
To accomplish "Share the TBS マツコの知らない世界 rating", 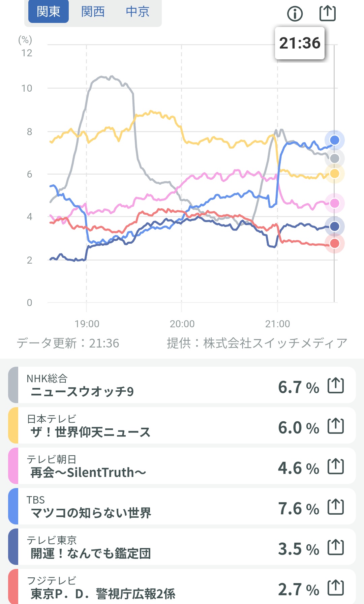I will (336, 507).
